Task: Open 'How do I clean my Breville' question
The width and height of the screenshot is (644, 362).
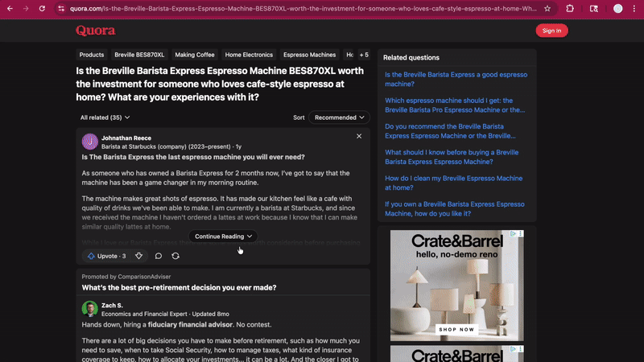Action: [x=453, y=183]
